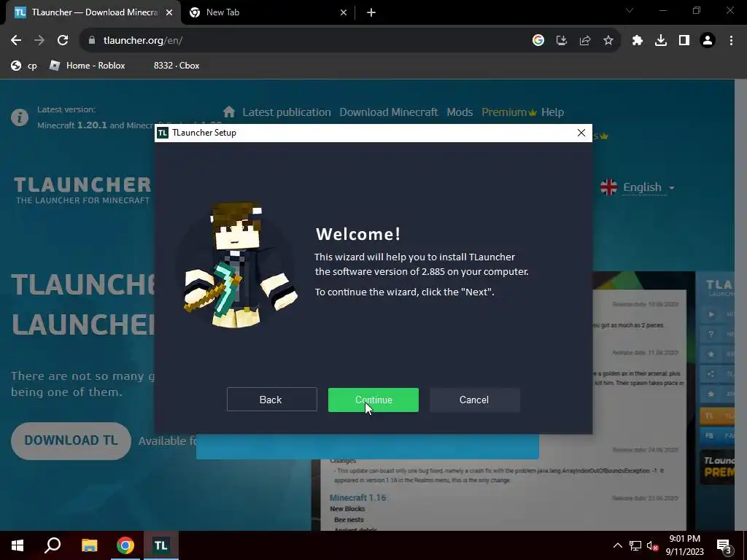
Task: Click the Google icon in address bar
Action: pyautogui.click(x=538, y=41)
